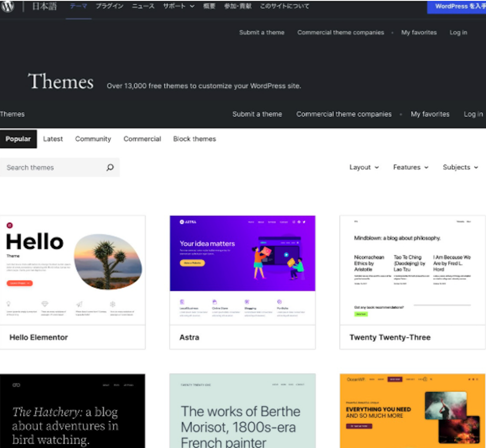Show the Commercial themes tab

pos(142,139)
